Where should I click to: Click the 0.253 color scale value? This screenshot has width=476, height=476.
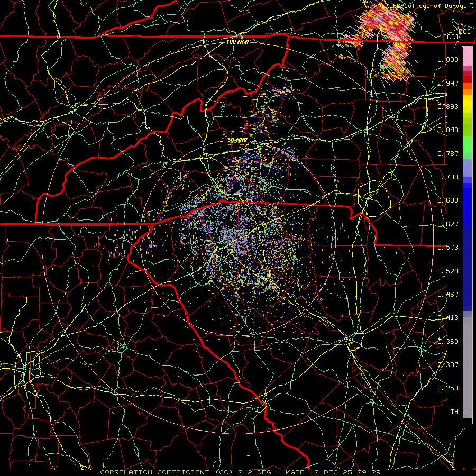coord(448,388)
